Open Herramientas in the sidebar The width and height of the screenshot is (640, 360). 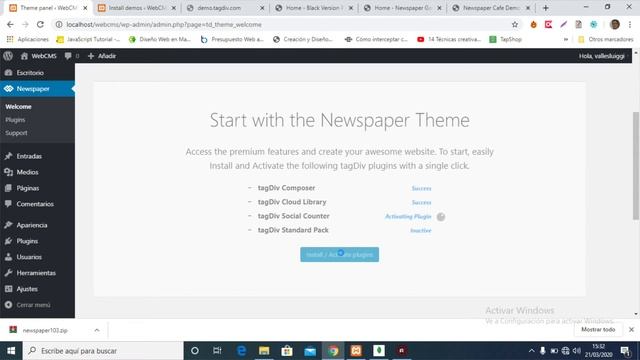[37, 273]
